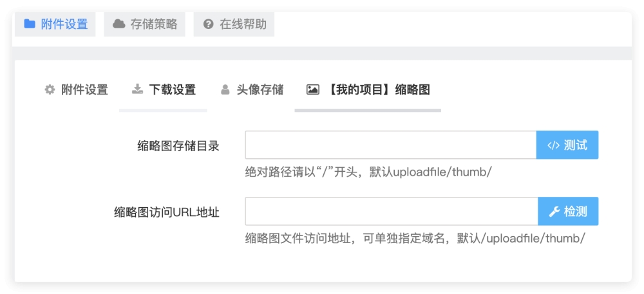This screenshot has width=644, height=294.
Task: Open the 在线帮助 tab
Action: (x=234, y=24)
